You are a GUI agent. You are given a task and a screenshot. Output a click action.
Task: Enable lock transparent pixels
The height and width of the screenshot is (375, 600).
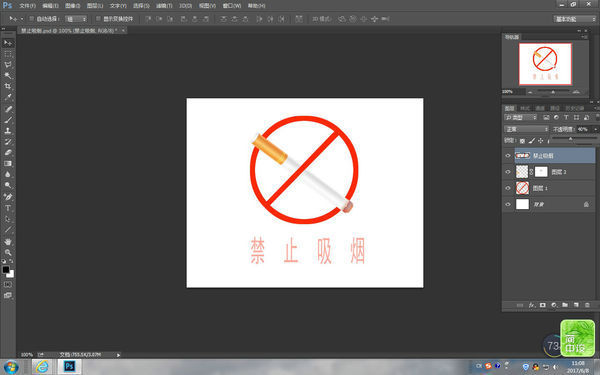522,141
